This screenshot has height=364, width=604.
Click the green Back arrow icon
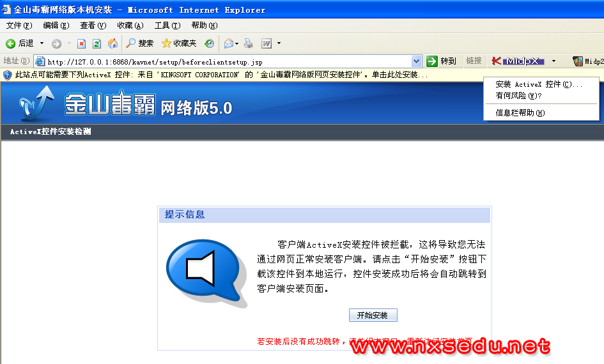(11, 43)
